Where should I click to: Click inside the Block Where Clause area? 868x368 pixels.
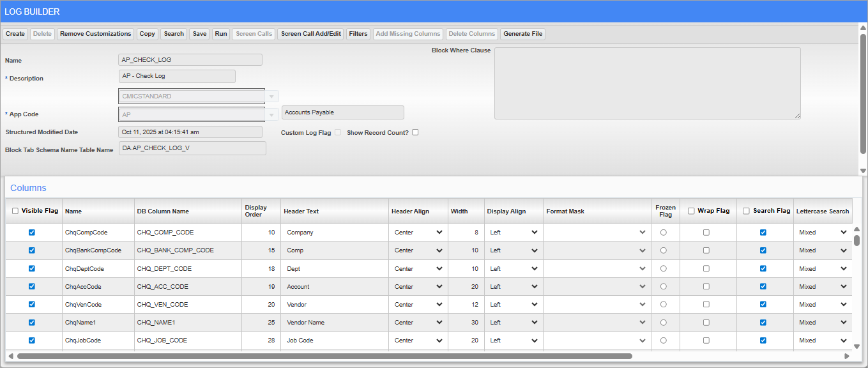(647, 83)
